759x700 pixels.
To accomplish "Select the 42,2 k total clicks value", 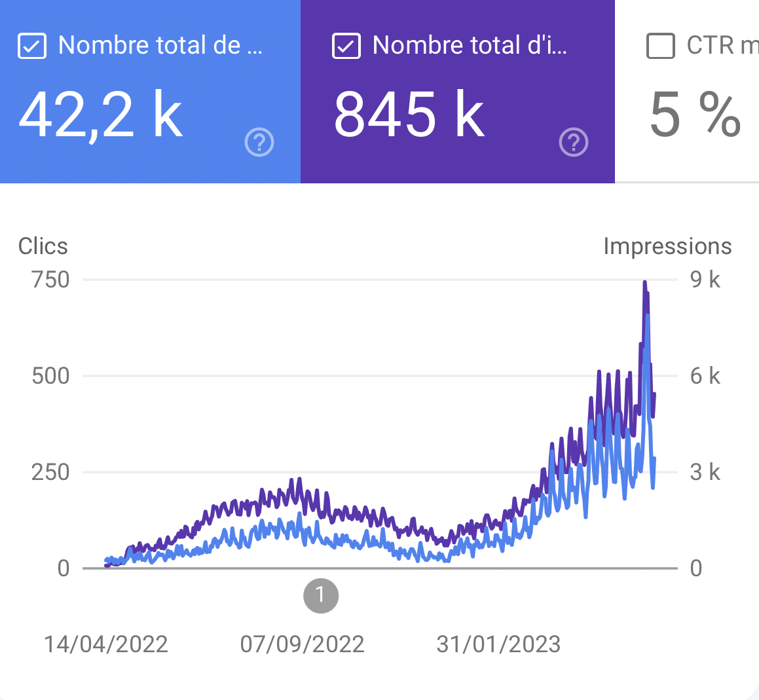I will (x=101, y=115).
